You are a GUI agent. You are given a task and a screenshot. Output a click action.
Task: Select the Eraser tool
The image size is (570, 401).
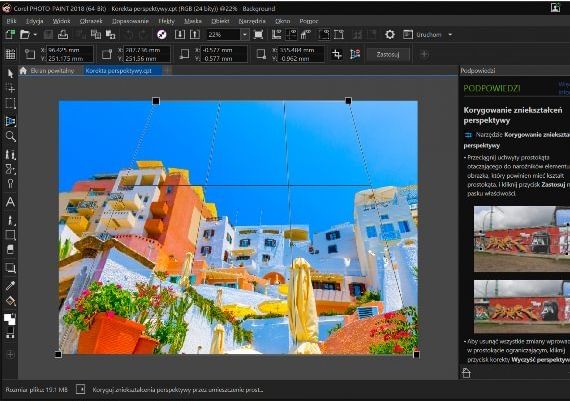10,249
